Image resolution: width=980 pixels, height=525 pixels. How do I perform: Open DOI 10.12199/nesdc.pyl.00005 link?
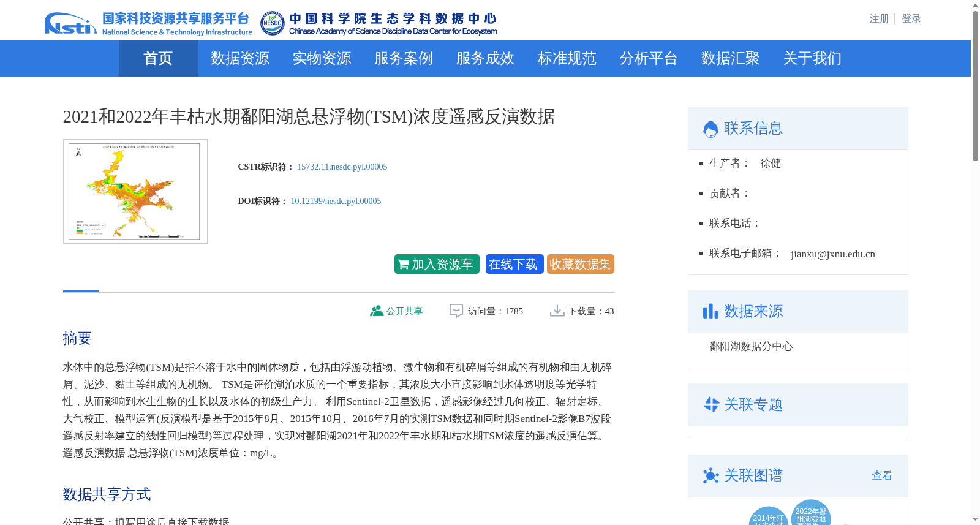[336, 201]
